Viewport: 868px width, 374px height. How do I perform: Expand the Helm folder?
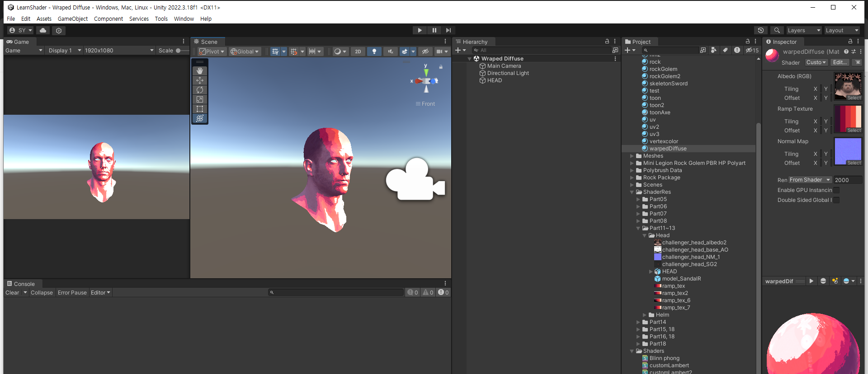coord(645,315)
